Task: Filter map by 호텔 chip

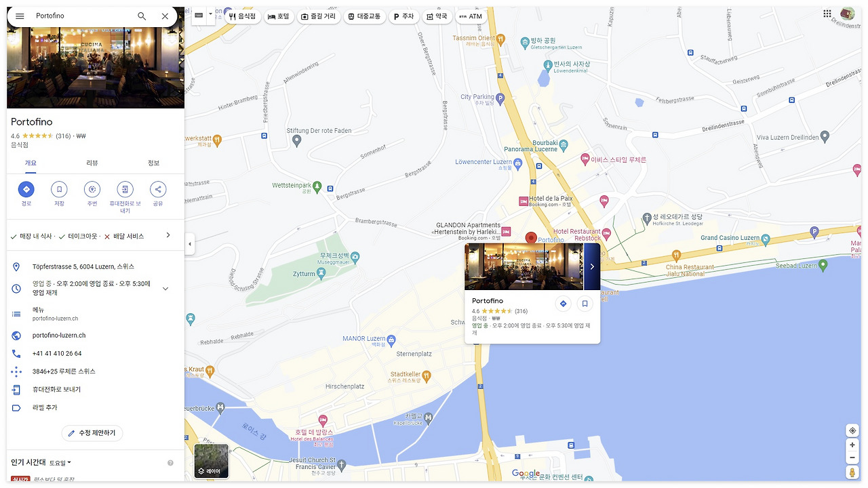Action: pos(279,16)
